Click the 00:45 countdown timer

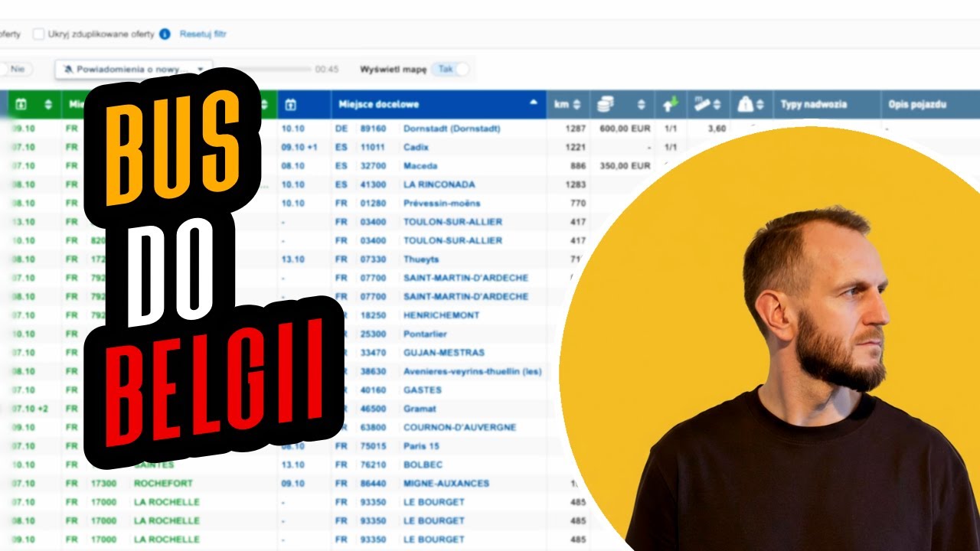point(327,69)
